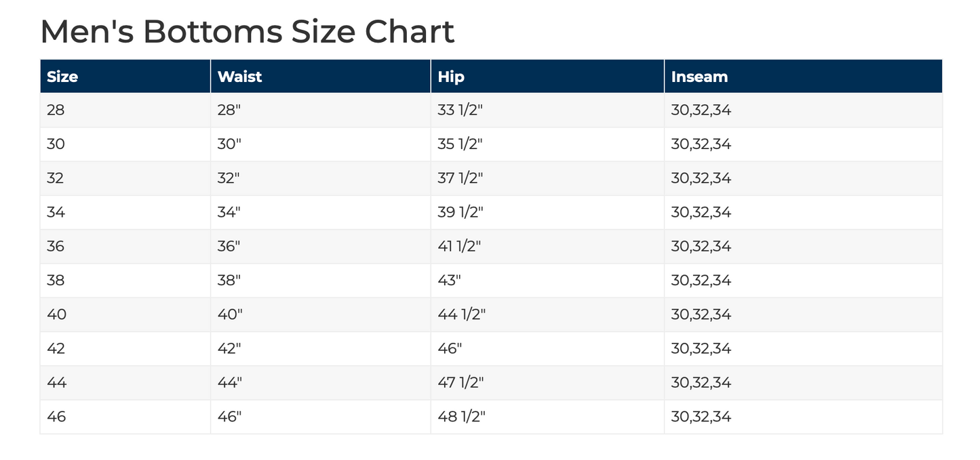
Task: Select the size 28 cell
Action: [x=56, y=110]
